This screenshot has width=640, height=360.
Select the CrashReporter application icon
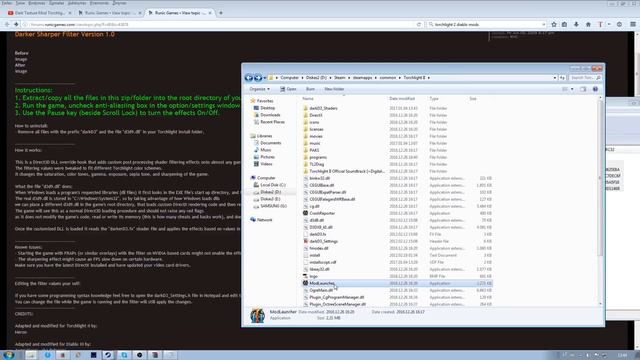point(305,213)
